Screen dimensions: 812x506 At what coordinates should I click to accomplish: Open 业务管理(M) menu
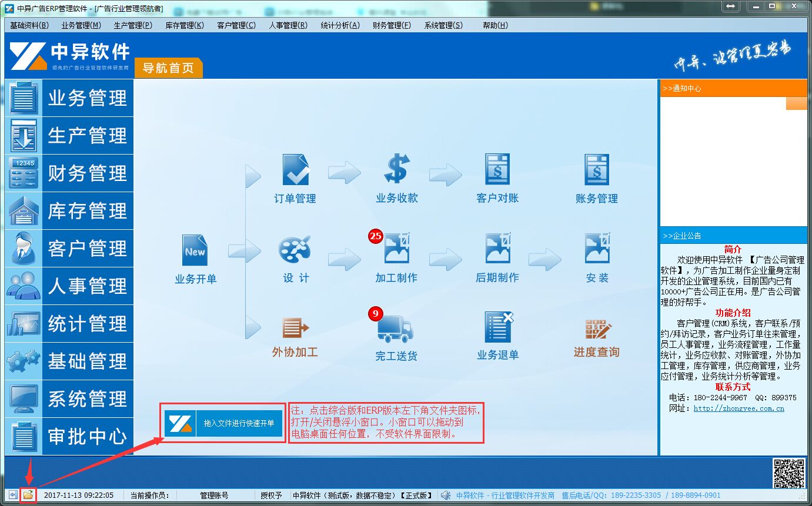[x=81, y=25]
